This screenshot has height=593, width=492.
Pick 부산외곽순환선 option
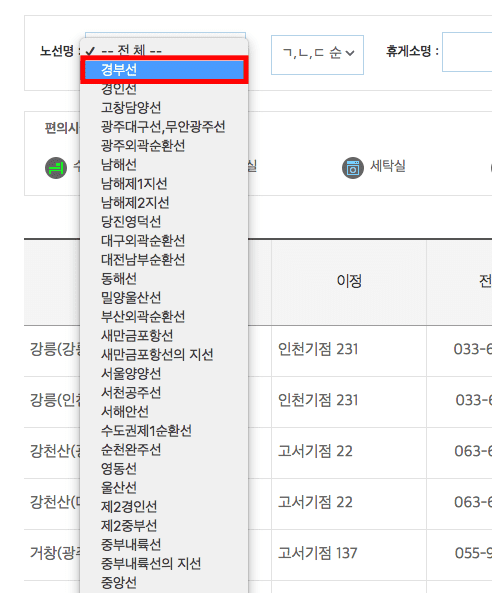164,317
